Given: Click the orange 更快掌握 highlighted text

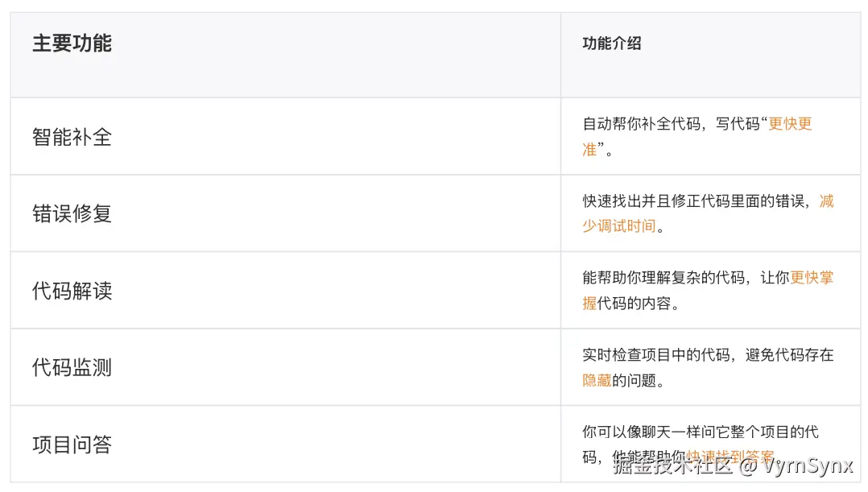Looking at the screenshot, I should [x=811, y=278].
